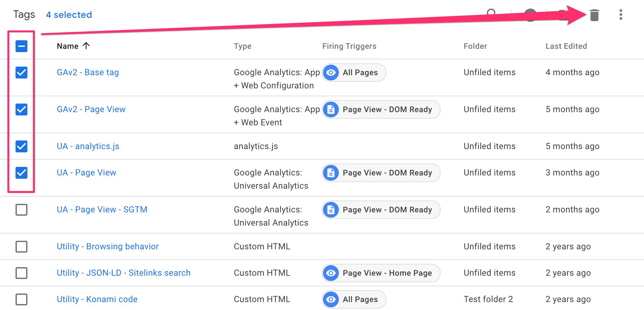This screenshot has width=644, height=310.
Task: Open Utility - JSON-LD - Sitelinks search tag
Action: click(x=124, y=273)
